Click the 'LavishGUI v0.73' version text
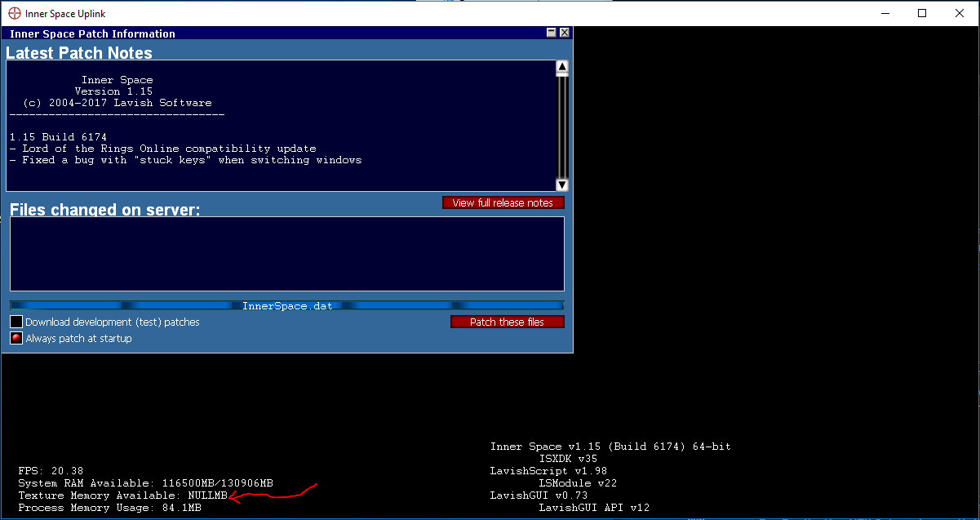980x520 pixels. click(539, 496)
